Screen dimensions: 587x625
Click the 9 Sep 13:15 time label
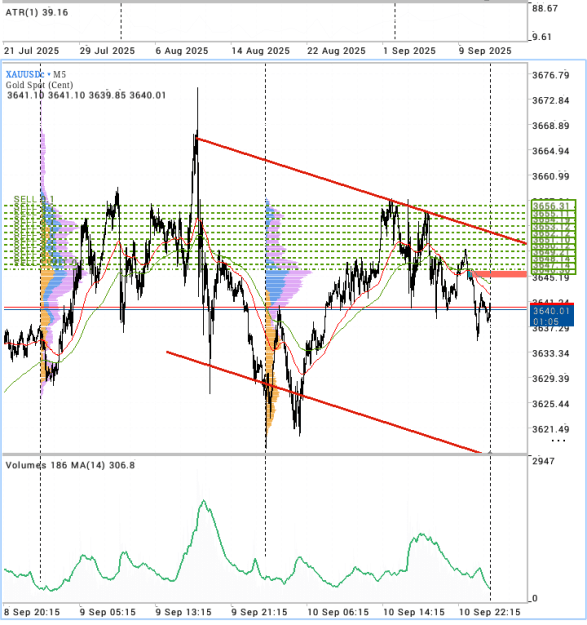pyautogui.click(x=183, y=612)
